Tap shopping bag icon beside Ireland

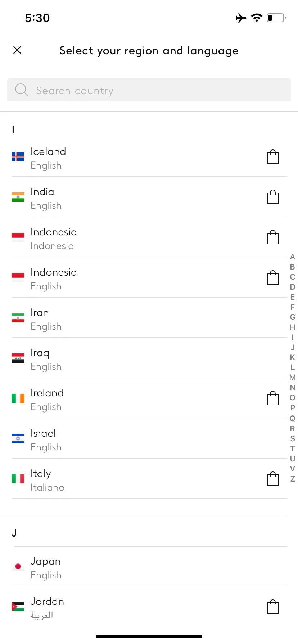[x=273, y=398]
